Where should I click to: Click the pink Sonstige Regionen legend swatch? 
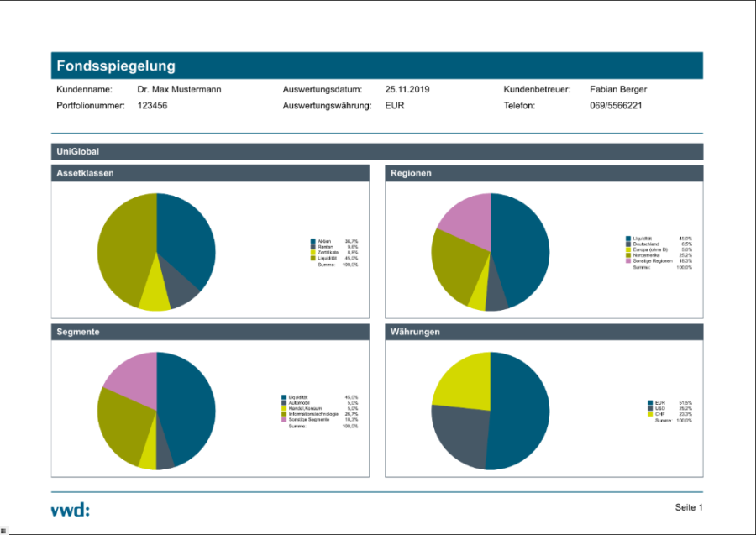pyautogui.click(x=628, y=261)
